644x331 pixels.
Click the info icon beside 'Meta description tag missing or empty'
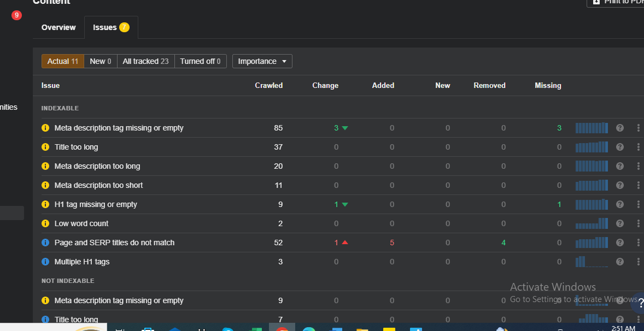coord(45,128)
